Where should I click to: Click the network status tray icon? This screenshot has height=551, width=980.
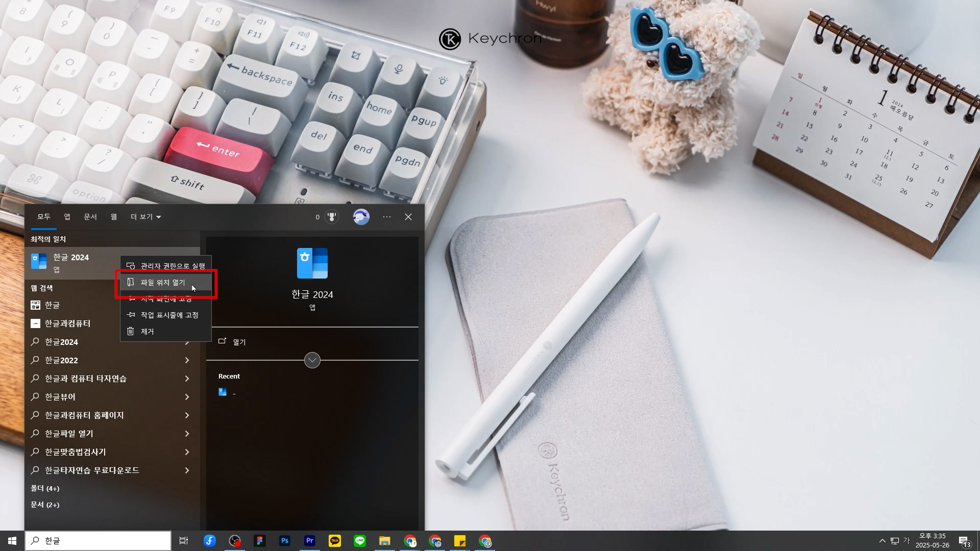(895, 541)
